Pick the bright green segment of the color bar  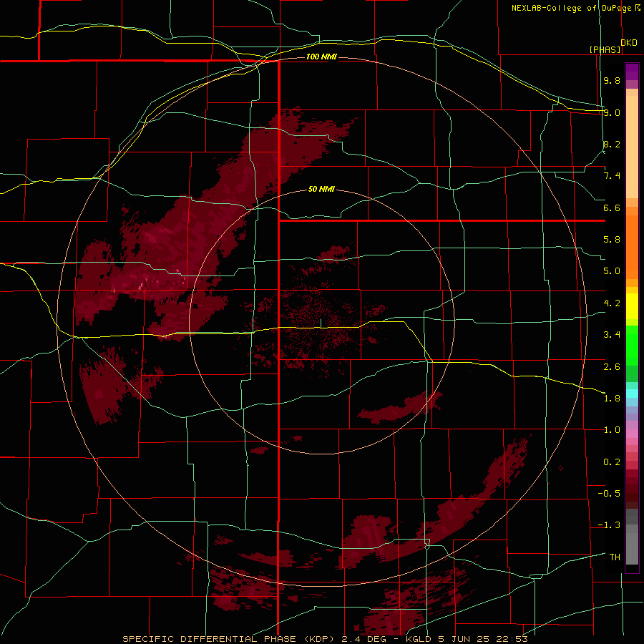(632, 345)
